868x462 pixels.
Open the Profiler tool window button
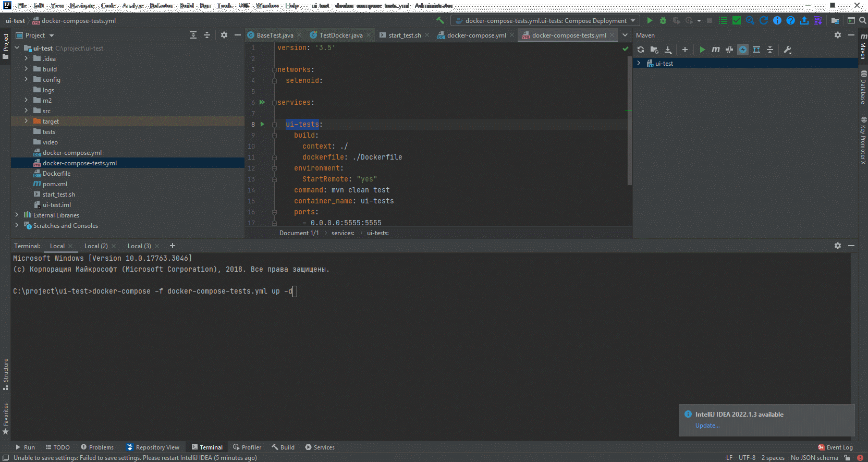click(248, 447)
